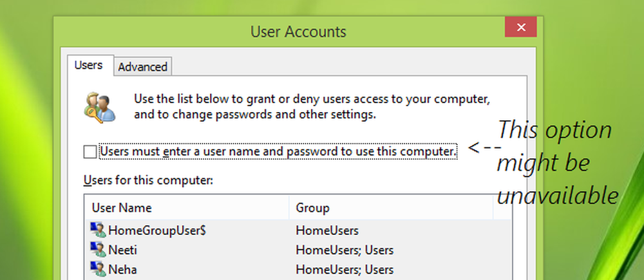Click the 'Users for this computer:' label
This screenshot has width=644, height=280.
click(x=148, y=180)
